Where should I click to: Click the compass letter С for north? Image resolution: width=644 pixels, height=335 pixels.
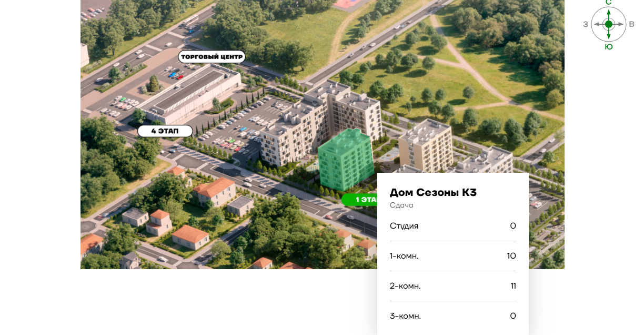(609, 3)
